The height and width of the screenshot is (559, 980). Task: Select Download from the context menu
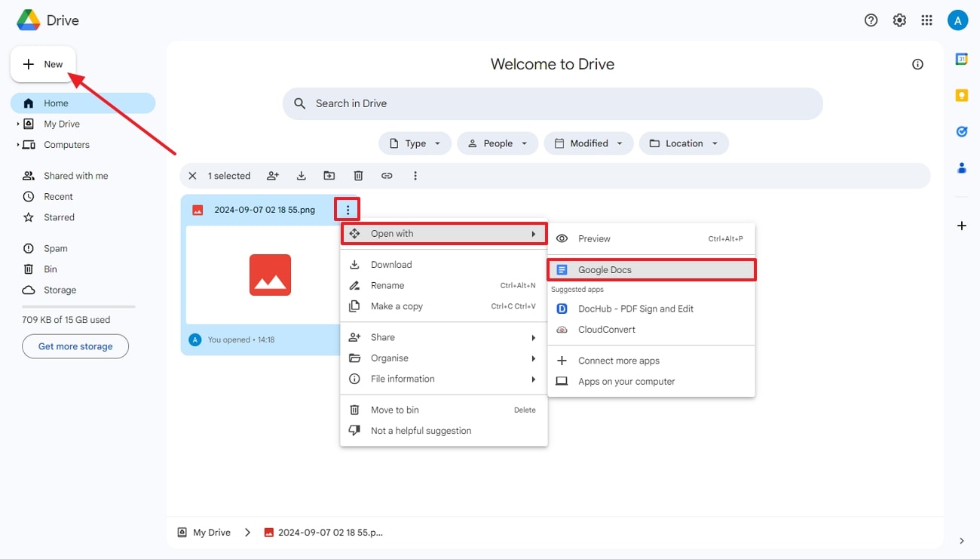pyautogui.click(x=444, y=265)
